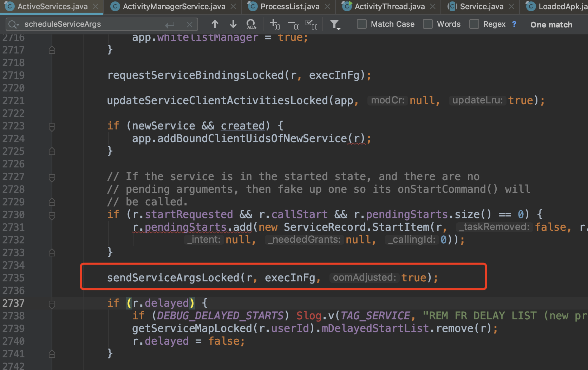Enable Match Case

click(x=361, y=24)
